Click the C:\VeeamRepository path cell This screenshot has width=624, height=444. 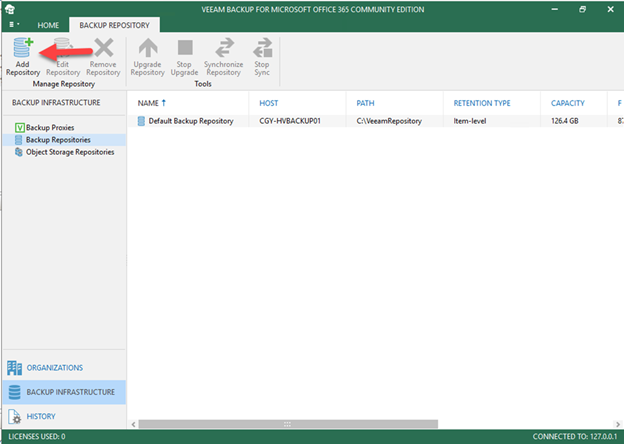389,121
